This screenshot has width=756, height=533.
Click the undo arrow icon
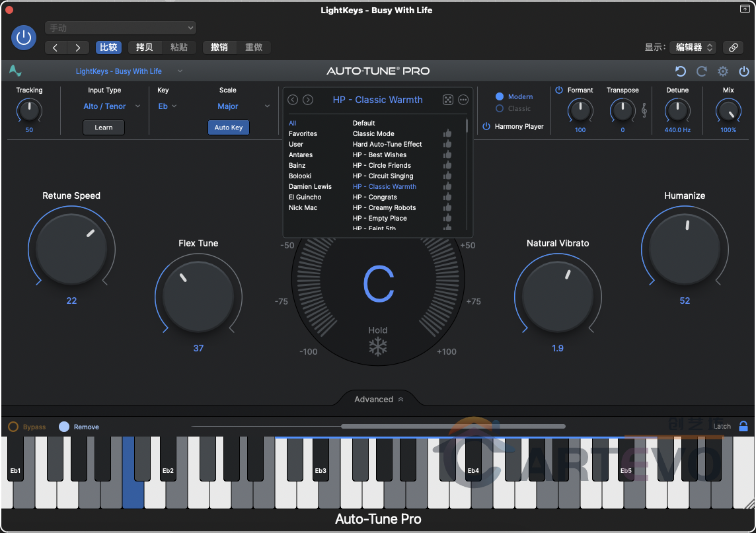click(x=680, y=71)
